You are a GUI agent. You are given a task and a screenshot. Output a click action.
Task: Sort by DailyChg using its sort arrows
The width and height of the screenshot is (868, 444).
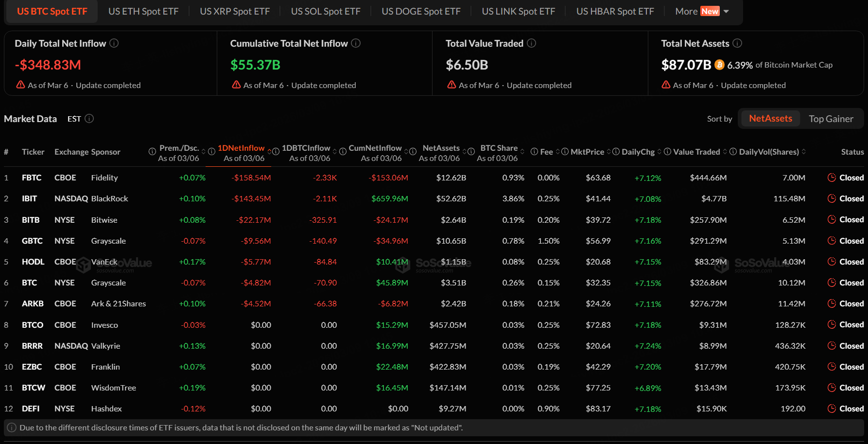(659, 152)
